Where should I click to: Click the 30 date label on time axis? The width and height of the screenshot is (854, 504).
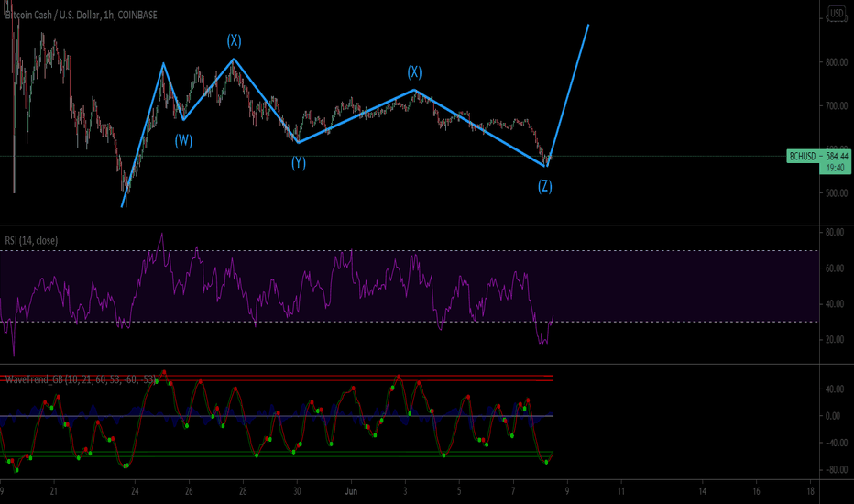(298, 491)
